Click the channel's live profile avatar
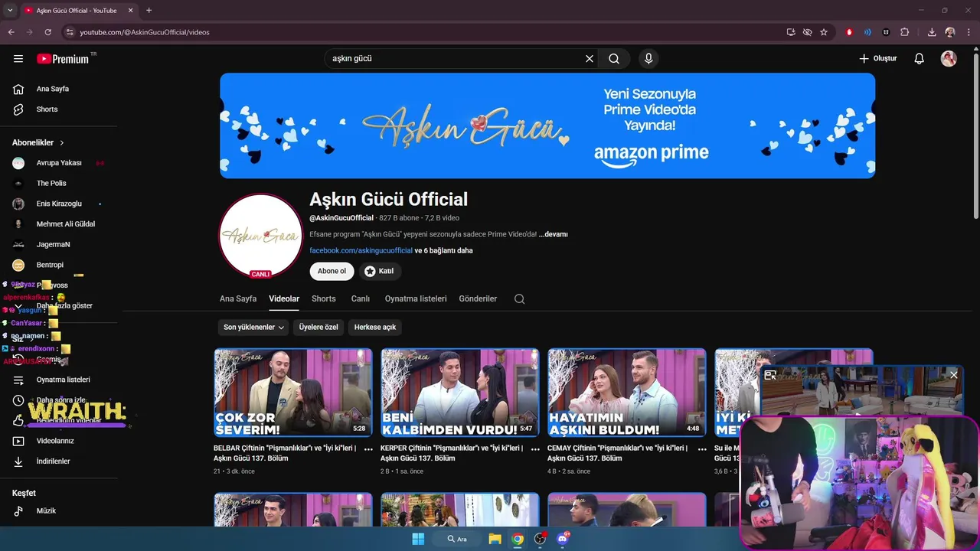 tap(260, 236)
